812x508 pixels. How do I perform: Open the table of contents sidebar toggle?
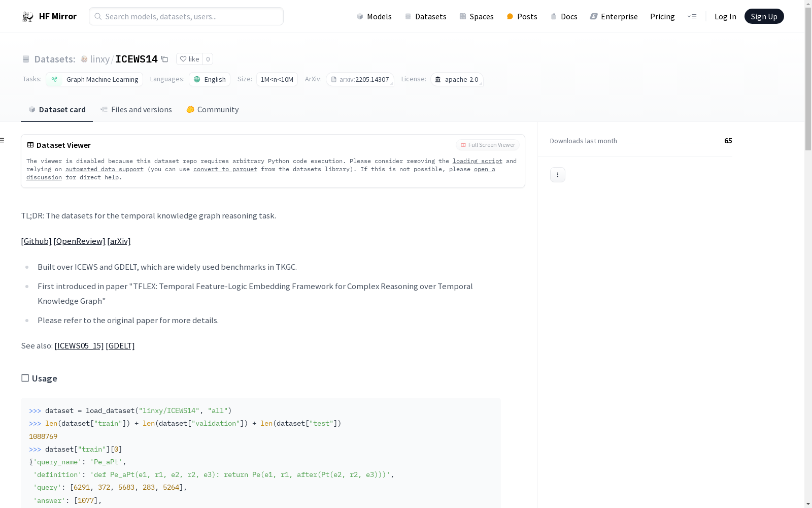pyautogui.click(x=2, y=140)
